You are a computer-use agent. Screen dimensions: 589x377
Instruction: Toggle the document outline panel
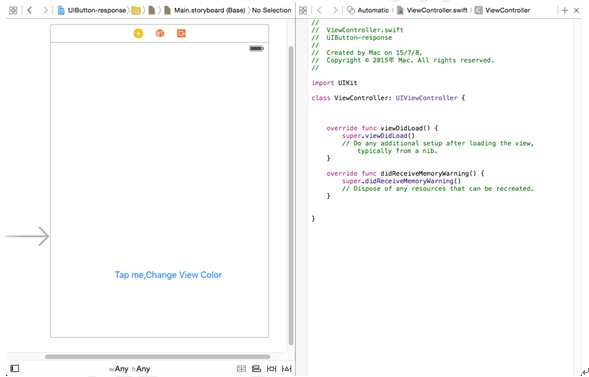tap(15, 369)
